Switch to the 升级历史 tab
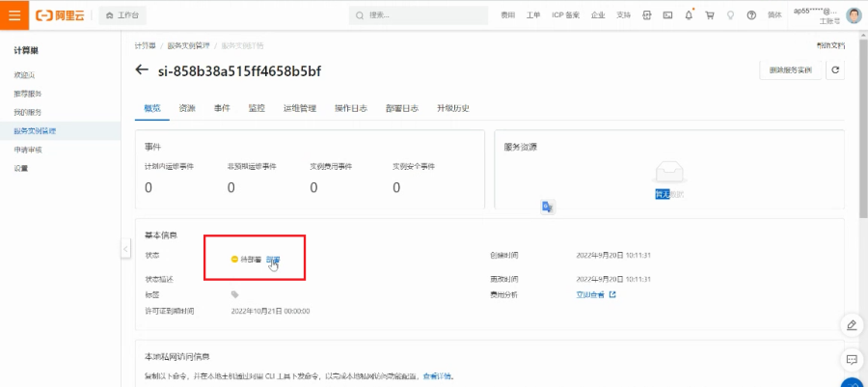 [453, 108]
